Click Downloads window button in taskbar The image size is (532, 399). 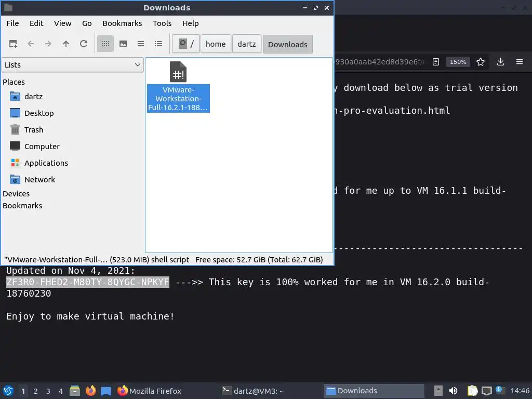click(x=374, y=391)
